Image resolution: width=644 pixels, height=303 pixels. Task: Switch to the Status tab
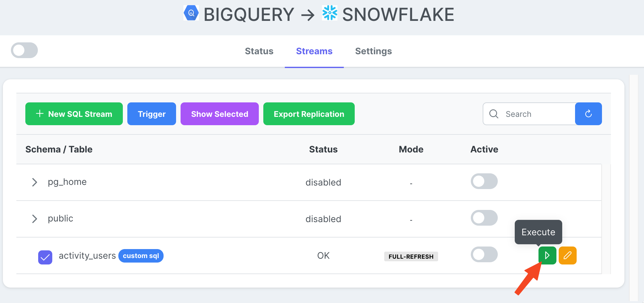click(x=259, y=51)
